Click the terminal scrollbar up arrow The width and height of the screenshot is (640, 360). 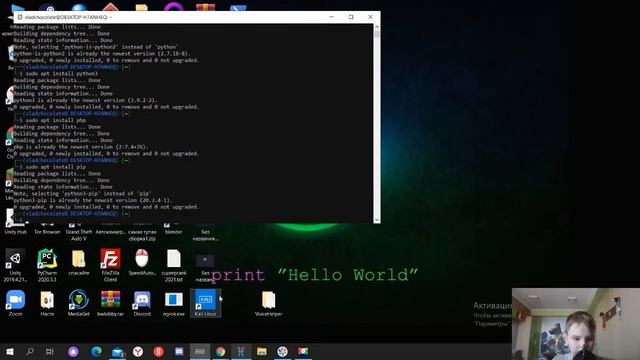[377, 27]
